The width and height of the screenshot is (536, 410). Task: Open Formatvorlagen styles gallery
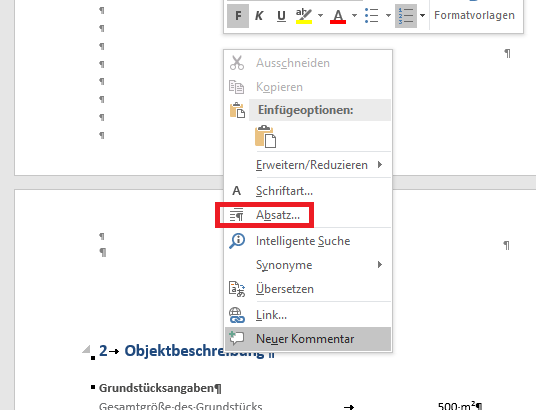click(x=474, y=15)
